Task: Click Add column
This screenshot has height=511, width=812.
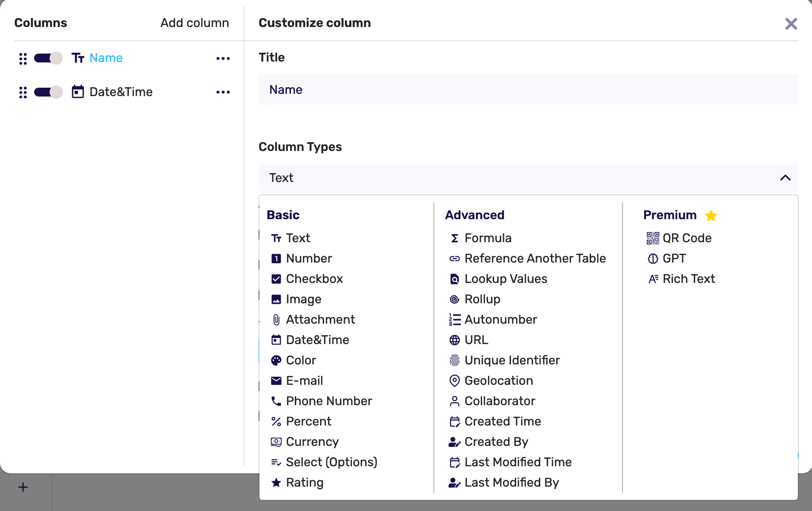Action: (194, 23)
